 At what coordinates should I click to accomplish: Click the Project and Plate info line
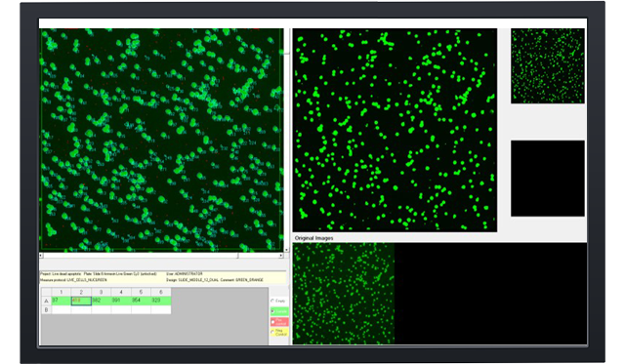[x=98, y=274]
